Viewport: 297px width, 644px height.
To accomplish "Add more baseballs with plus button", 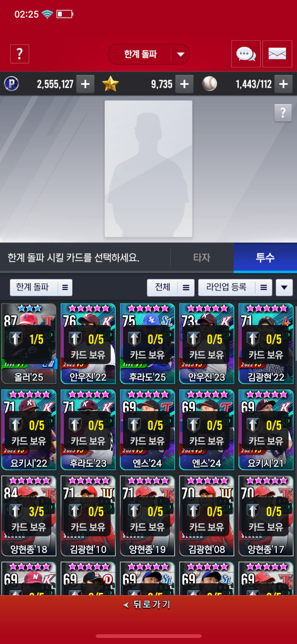I will 283,84.
